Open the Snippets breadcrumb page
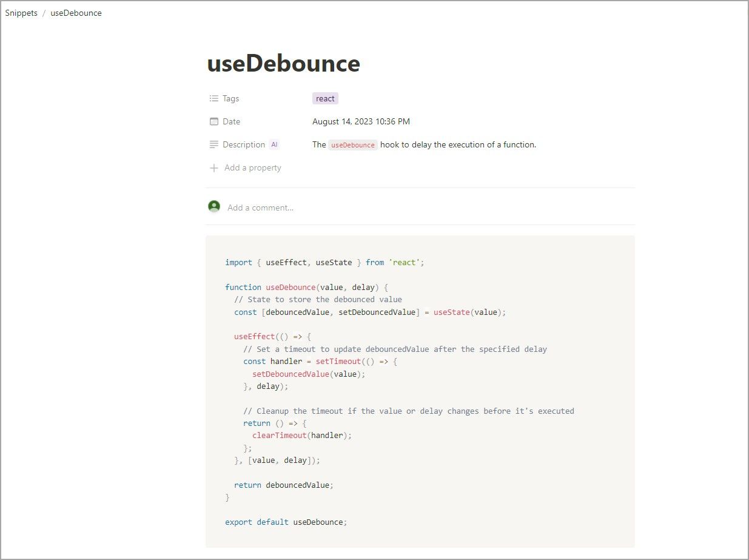The image size is (749, 560). click(21, 12)
